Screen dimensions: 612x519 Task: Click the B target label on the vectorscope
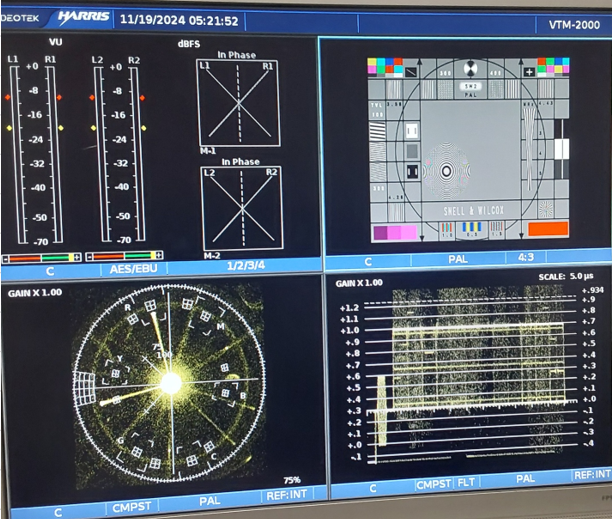(243, 396)
